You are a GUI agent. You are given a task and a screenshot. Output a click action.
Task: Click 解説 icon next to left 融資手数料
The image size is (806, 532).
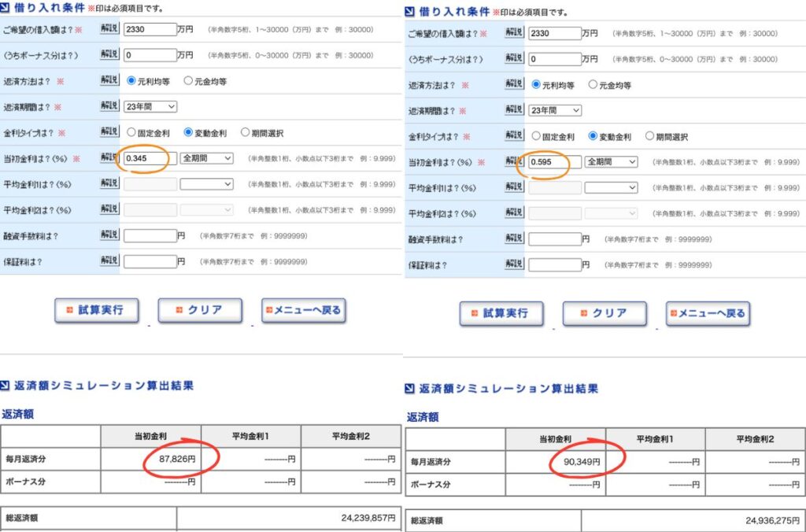pyautogui.click(x=109, y=235)
